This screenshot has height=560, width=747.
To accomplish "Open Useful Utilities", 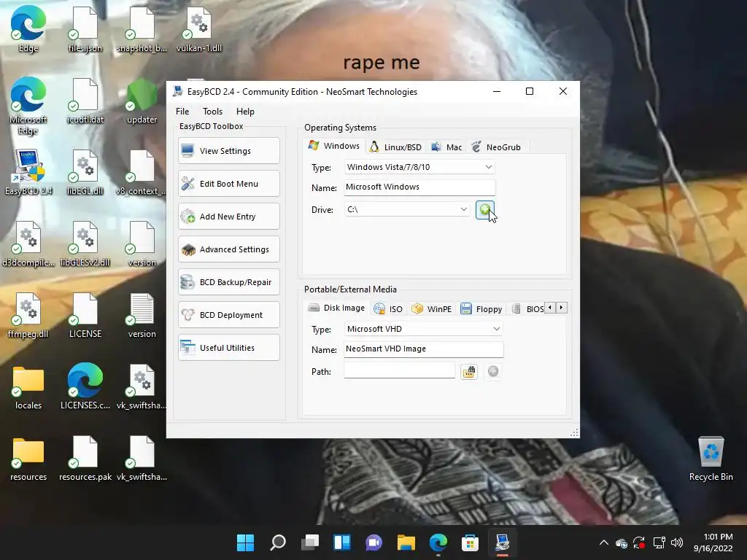I will (228, 348).
